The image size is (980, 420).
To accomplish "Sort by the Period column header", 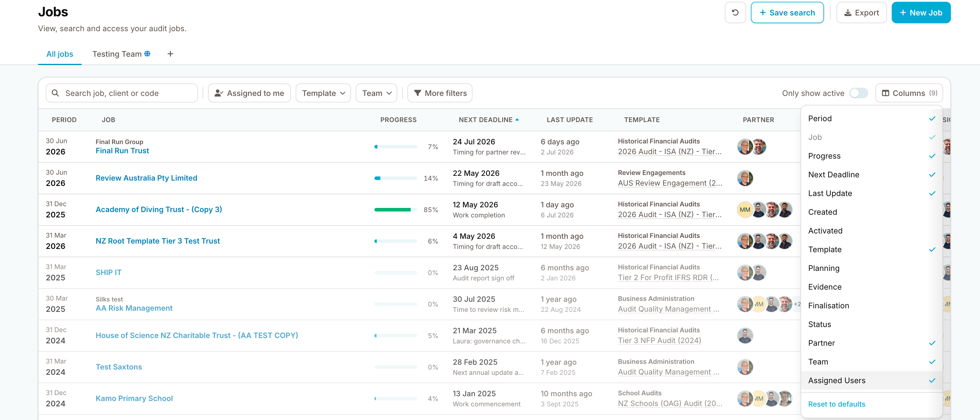I will click(64, 119).
